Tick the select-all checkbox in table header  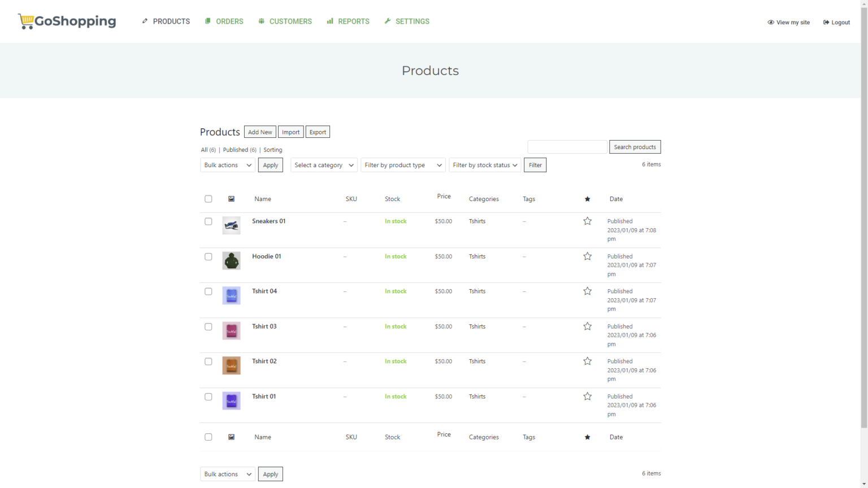point(209,199)
